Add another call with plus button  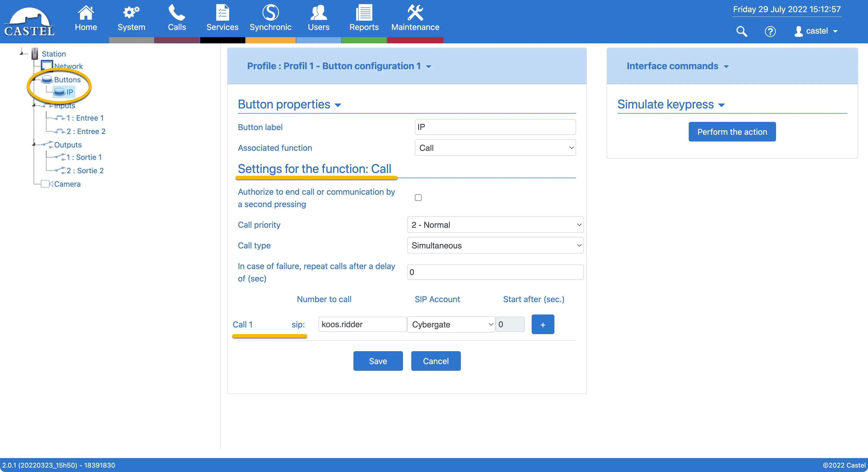coord(542,325)
